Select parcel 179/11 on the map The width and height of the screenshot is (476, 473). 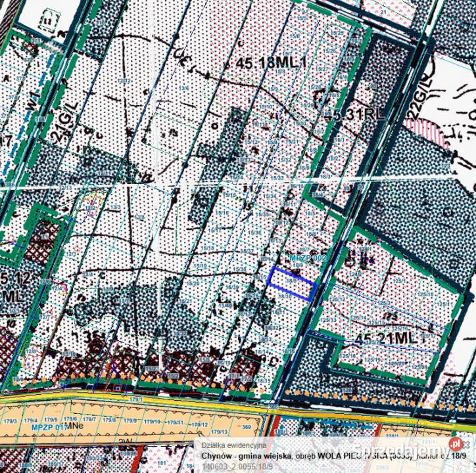click(x=176, y=422)
